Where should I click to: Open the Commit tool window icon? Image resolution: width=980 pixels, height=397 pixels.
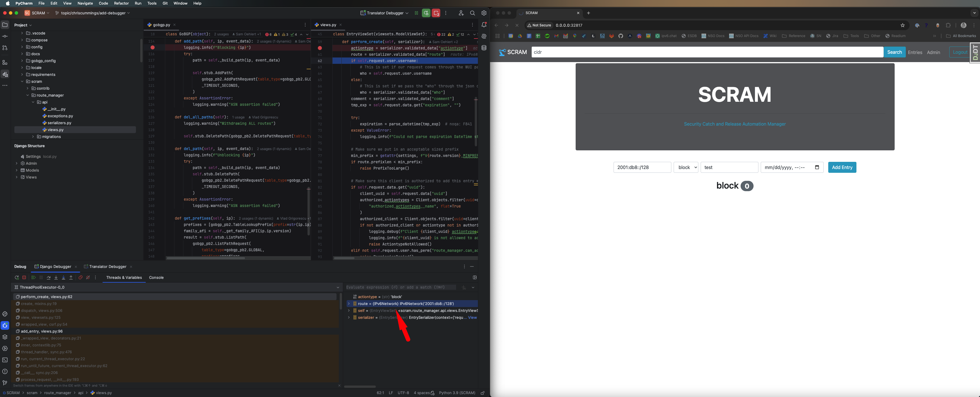point(5,36)
